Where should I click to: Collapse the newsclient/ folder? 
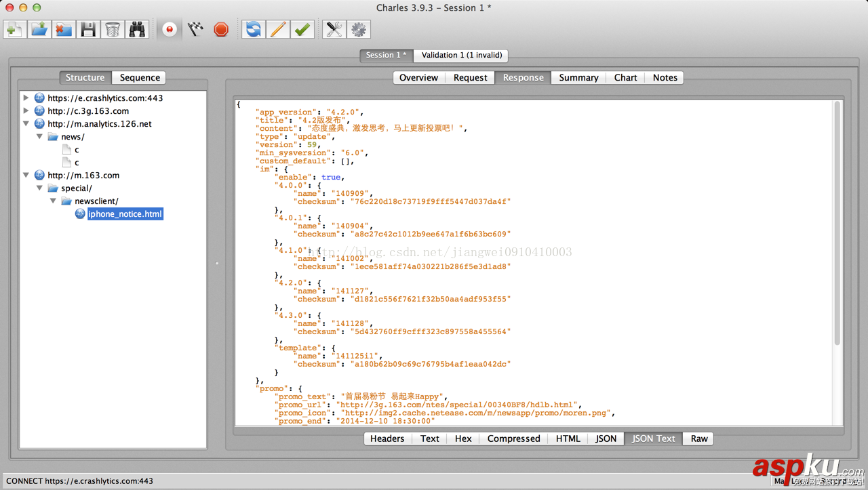tap(54, 201)
